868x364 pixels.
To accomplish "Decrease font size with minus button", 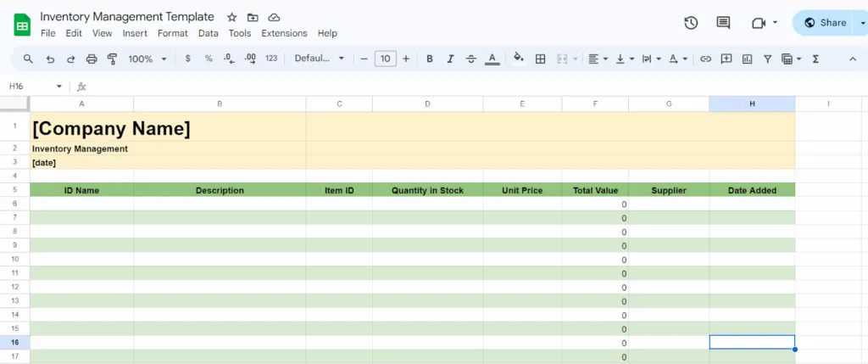I will 364,59.
